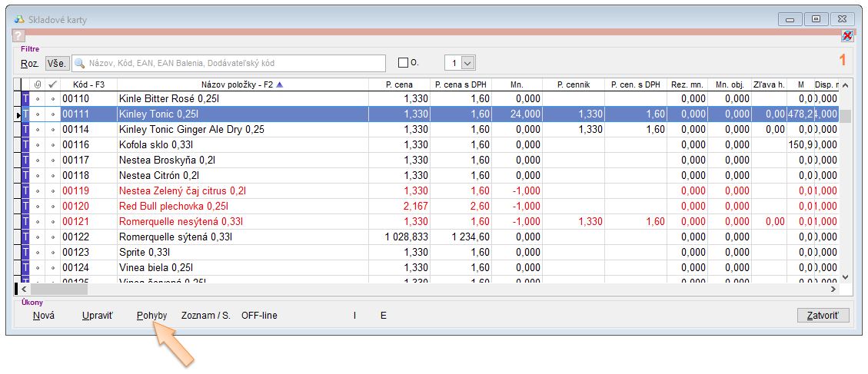Click the help question mark icon
The height and width of the screenshot is (374, 868).
[18, 36]
